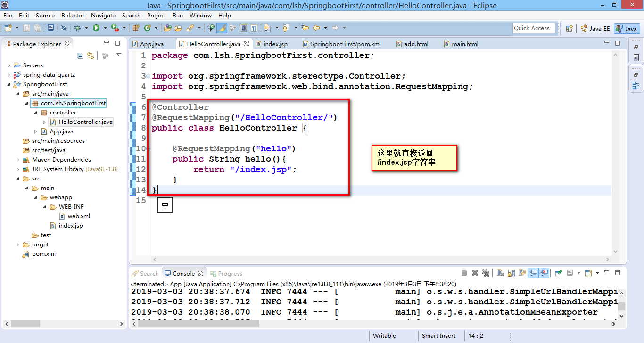The height and width of the screenshot is (343, 644).
Task: Click the Outline icon in the right trim
Action: tap(636, 85)
